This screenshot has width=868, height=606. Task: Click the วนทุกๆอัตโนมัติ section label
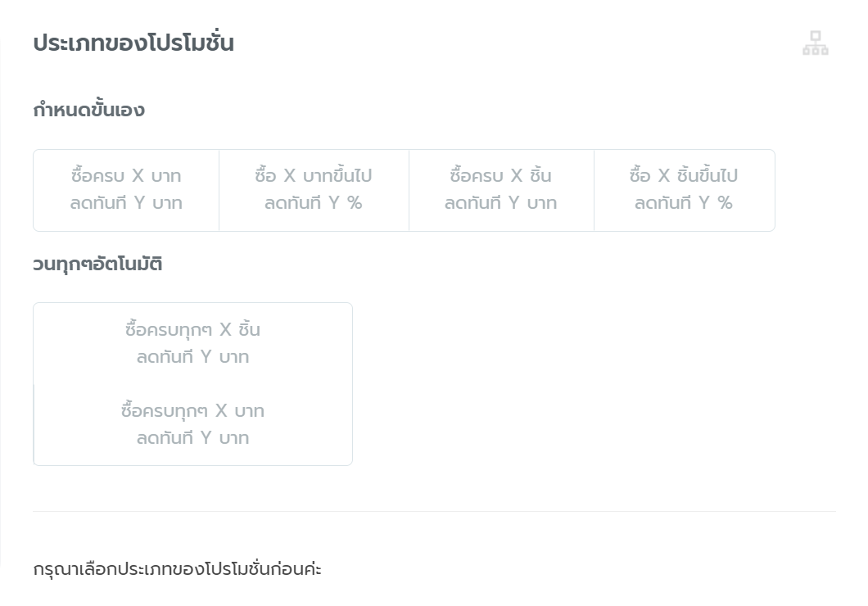click(97, 265)
